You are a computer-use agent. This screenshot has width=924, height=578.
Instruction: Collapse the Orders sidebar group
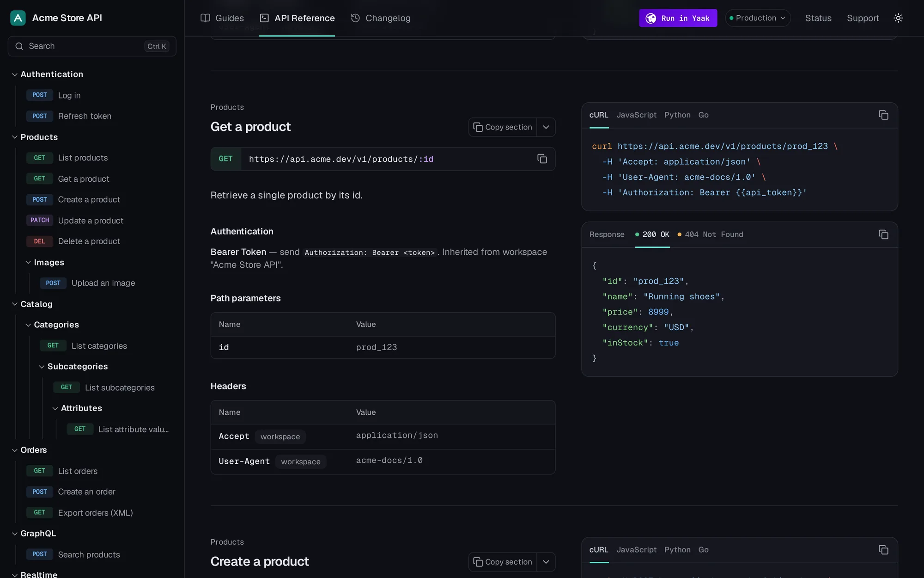pyautogui.click(x=15, y=450)
